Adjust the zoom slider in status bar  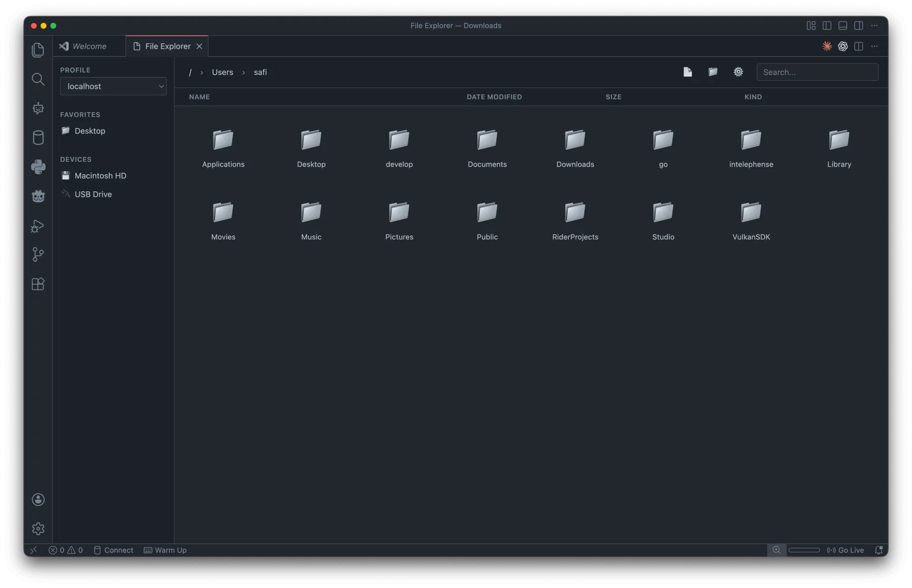804,550
